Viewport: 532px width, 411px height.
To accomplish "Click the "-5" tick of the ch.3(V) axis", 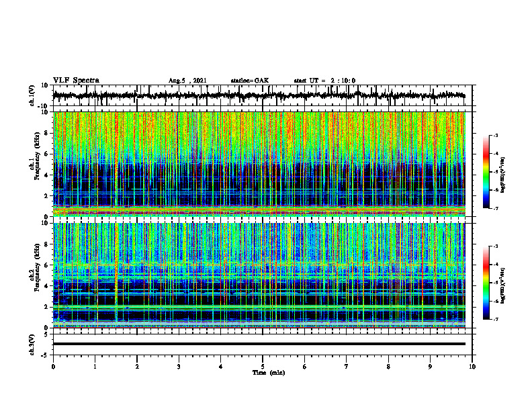I will [45, 355].
